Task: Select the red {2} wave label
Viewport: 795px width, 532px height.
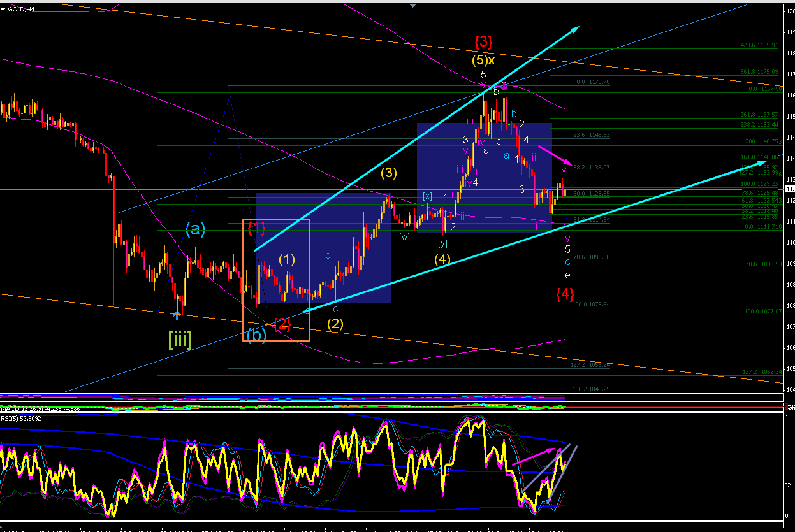Action: [x=282, y=324]
